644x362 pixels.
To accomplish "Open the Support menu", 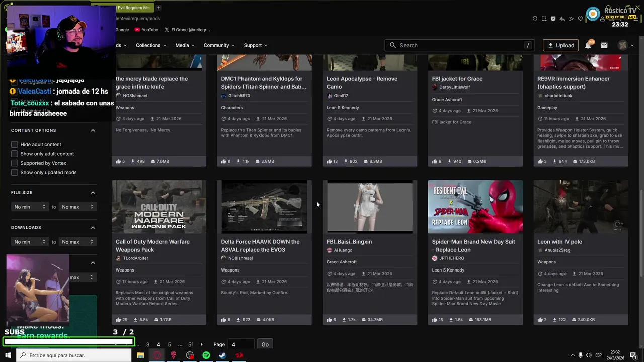I will tap(256, 45).
